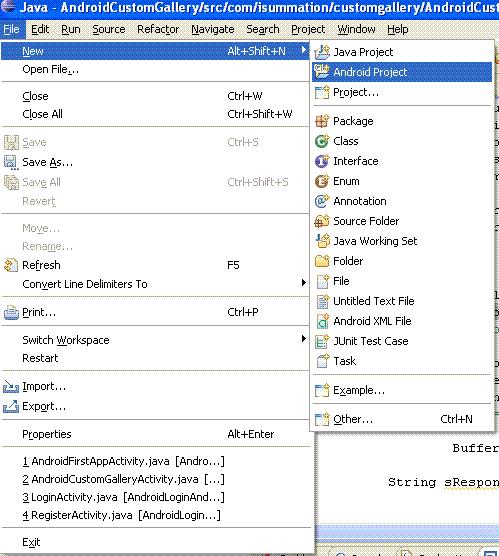Click the purple Interface icon

point(322,161)
